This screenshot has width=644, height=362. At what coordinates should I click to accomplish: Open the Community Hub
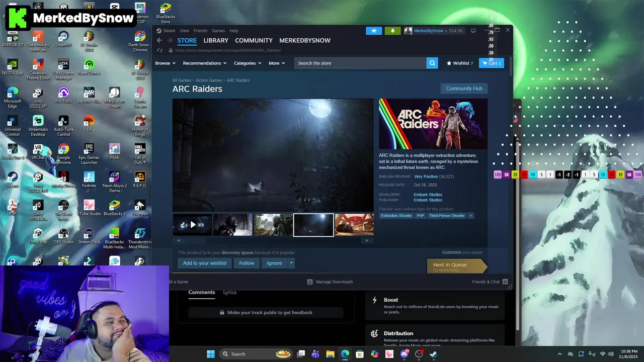(464, 88)
